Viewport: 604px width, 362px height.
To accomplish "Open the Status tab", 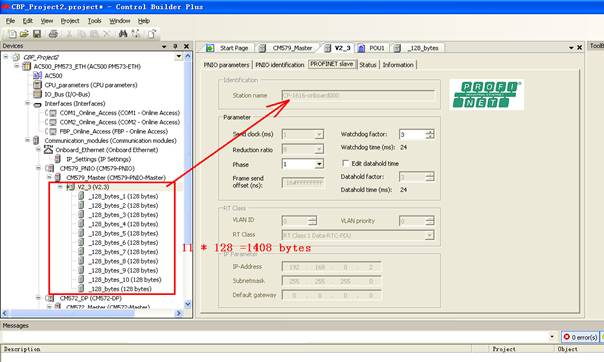I will click(367, 65).
